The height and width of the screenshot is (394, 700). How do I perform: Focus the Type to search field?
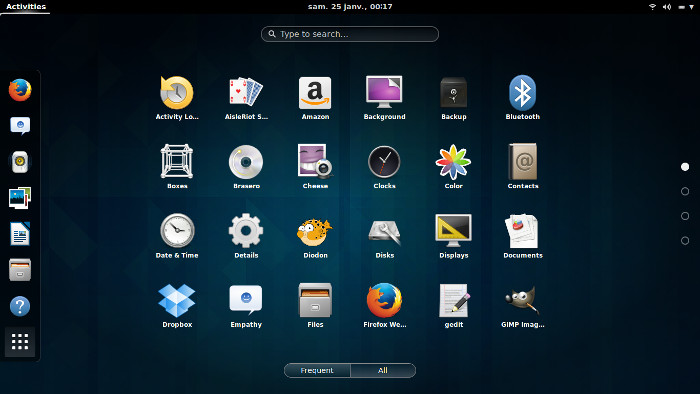pyautogui.click(x=350, y=34)
